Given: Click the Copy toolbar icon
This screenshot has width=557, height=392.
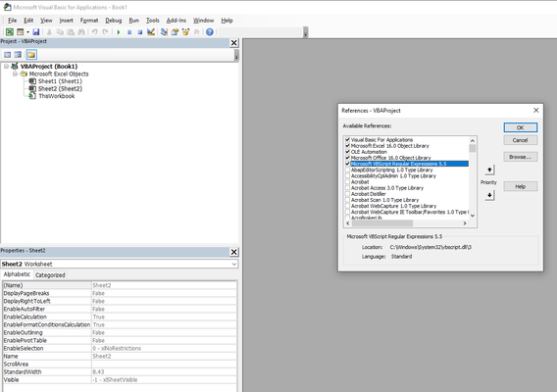Looking at the screenshot, I should click(60, 32).
